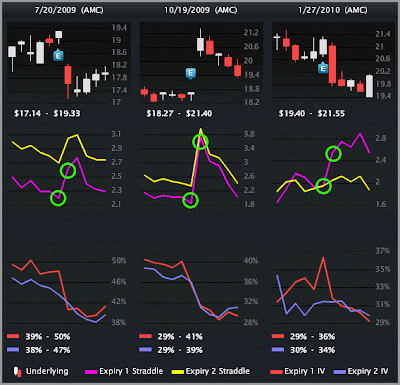Click the Expiry 2 Straddle legend label
Screen dimensions: 400x385
click(218, 371)
